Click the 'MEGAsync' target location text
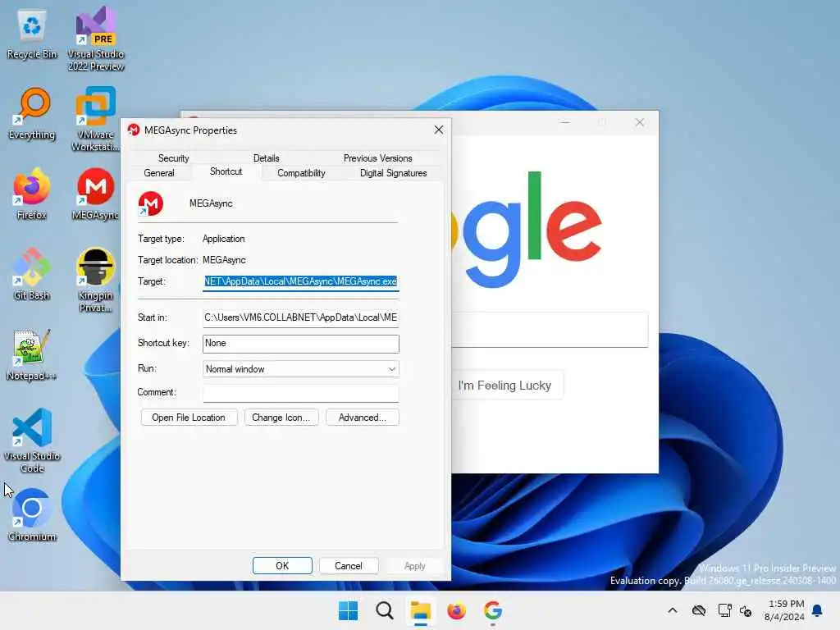This screenshot has height=630, width=840. click(224, 260)
